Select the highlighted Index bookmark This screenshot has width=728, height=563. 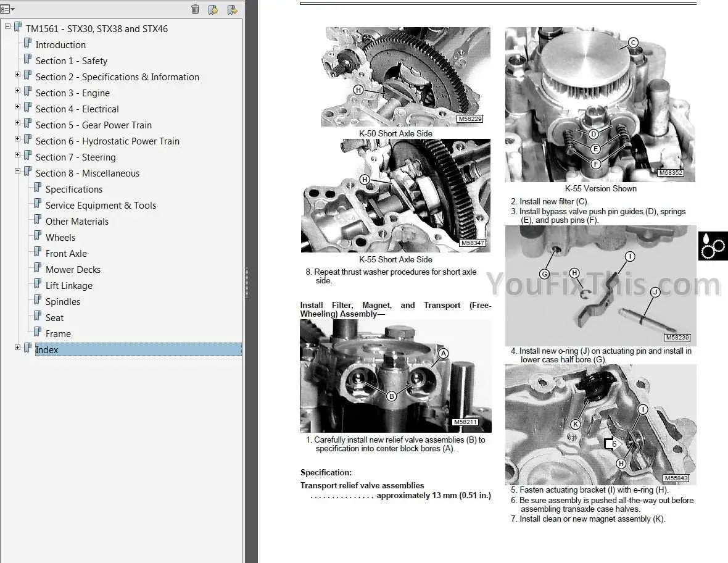point(138,350)
